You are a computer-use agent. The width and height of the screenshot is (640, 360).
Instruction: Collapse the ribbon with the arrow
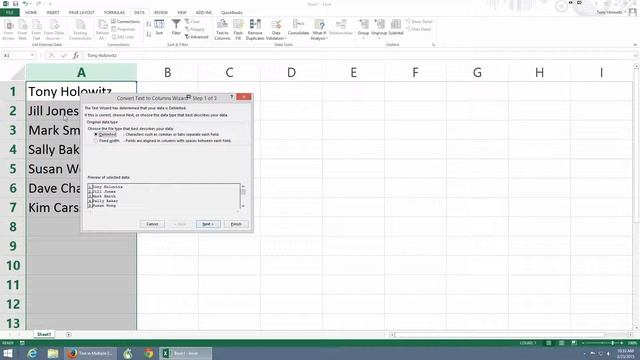click(635, 44)
